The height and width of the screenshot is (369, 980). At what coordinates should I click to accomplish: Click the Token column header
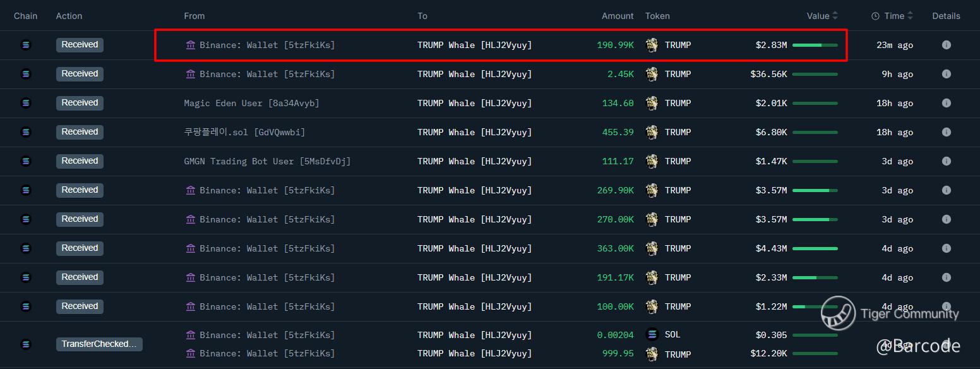(x=657, y=16)
